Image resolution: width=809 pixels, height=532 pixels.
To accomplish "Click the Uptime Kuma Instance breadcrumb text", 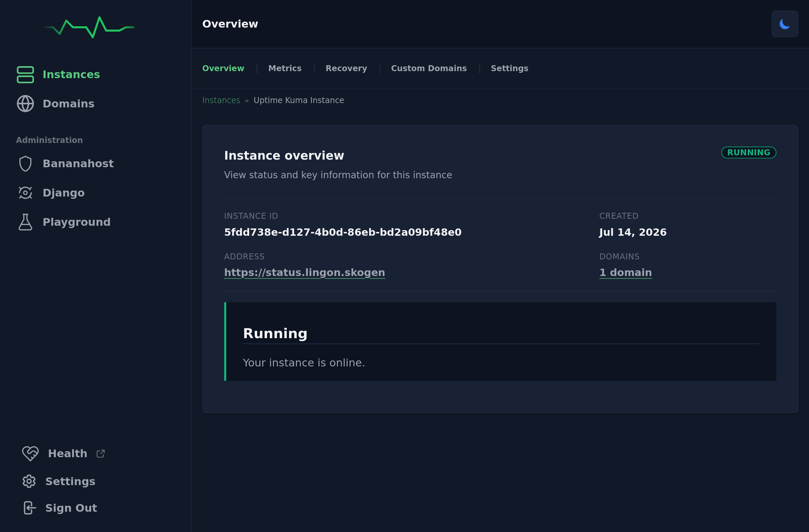I will coord(299,100).
